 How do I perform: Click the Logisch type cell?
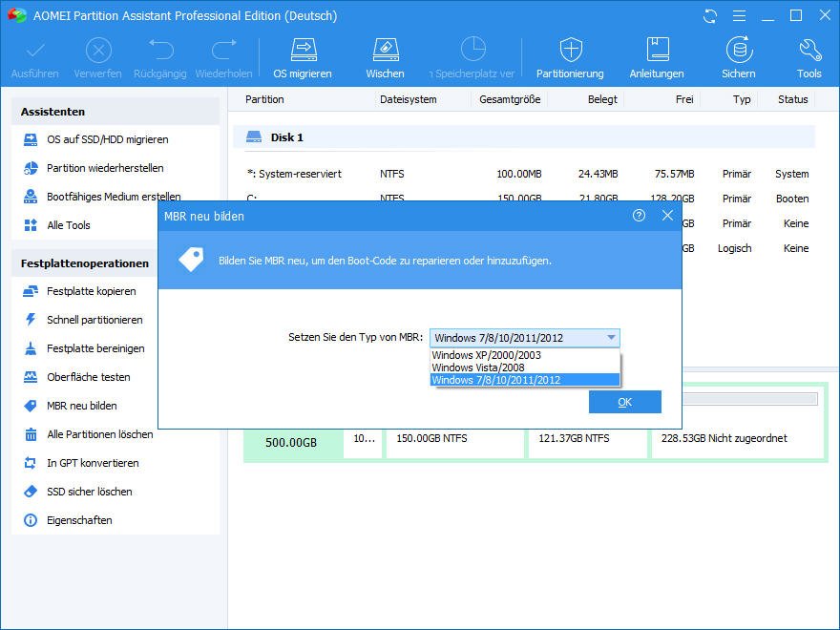coord(735,248)
